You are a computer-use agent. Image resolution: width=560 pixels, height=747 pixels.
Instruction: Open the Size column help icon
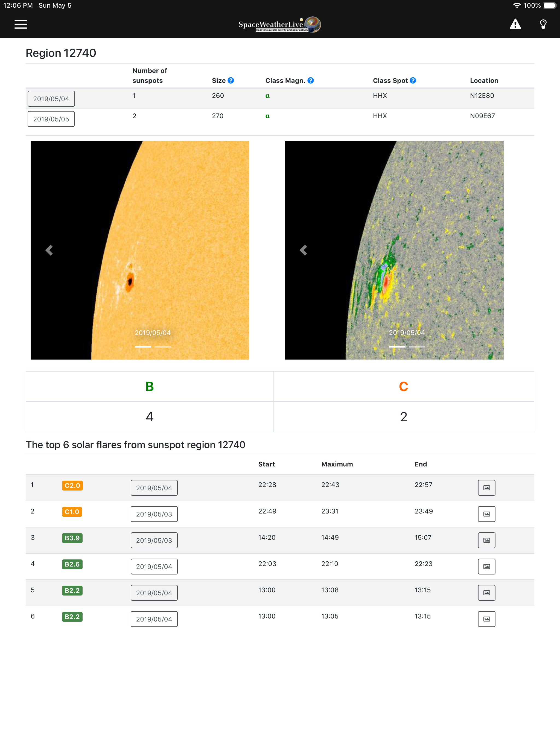click(231, 80)
